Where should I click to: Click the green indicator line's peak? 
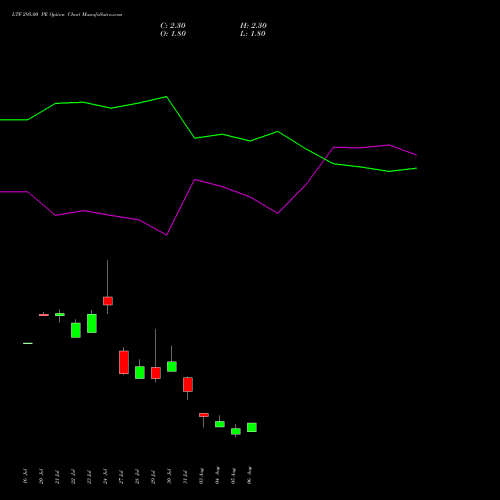click(x=166, y=97)
